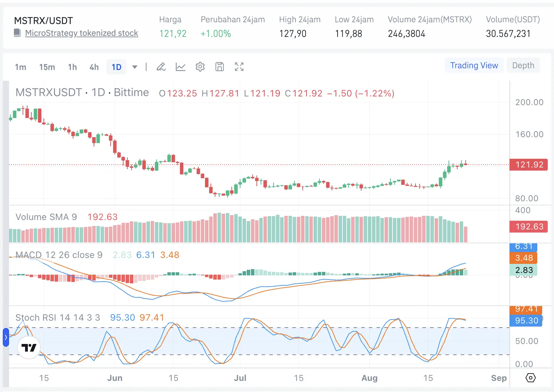Click the book icon beside MicroStrategy tokenized stock
Viewport: 554px width, 392px height.
tap(17, 33)
